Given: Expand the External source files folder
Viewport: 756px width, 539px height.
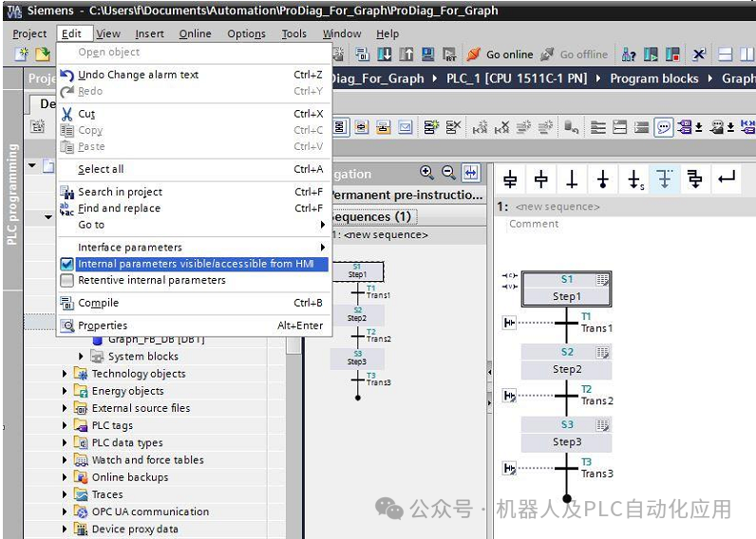Looking at the screenshot, I should 65,408.
